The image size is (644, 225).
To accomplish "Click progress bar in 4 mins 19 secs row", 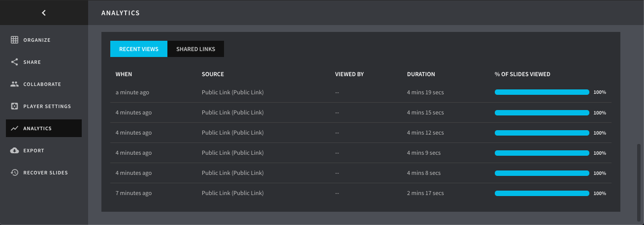I will pyautogui.click(x=542, y=92).
